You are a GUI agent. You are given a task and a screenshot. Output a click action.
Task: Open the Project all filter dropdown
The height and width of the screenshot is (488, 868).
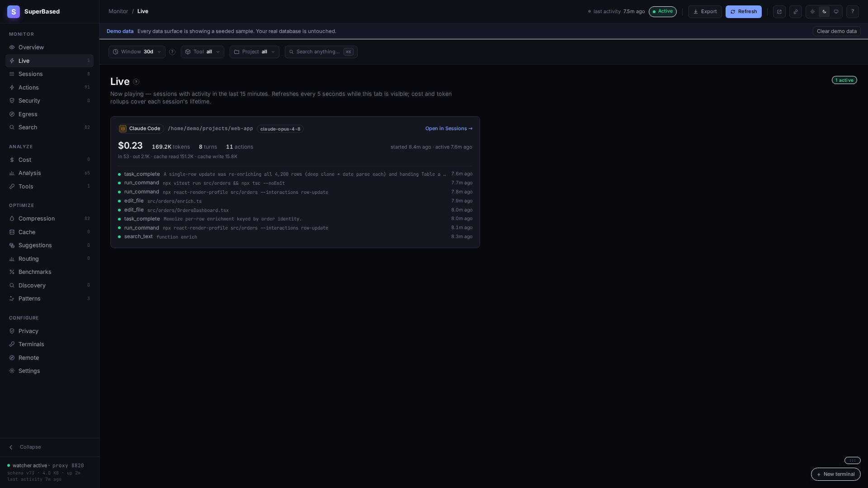(x=255, y=52)
